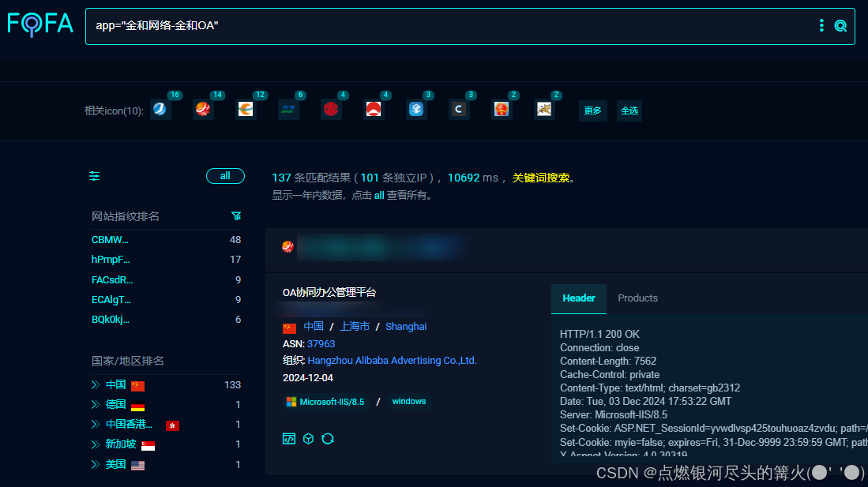This screenshot has width=868, height=487.
Task: Open ASN 37963 link
Action: tap(321, 343)
